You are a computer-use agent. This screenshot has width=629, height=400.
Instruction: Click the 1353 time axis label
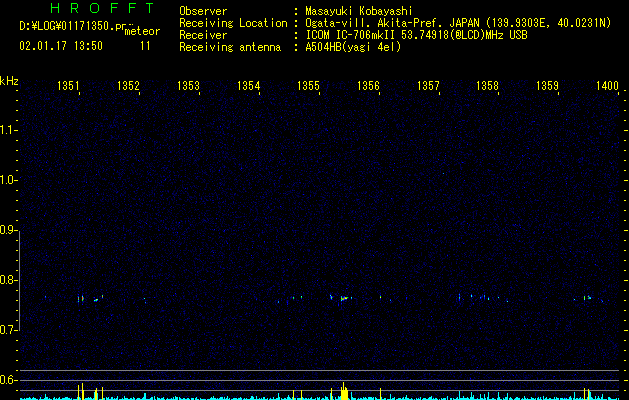[188, 86]
